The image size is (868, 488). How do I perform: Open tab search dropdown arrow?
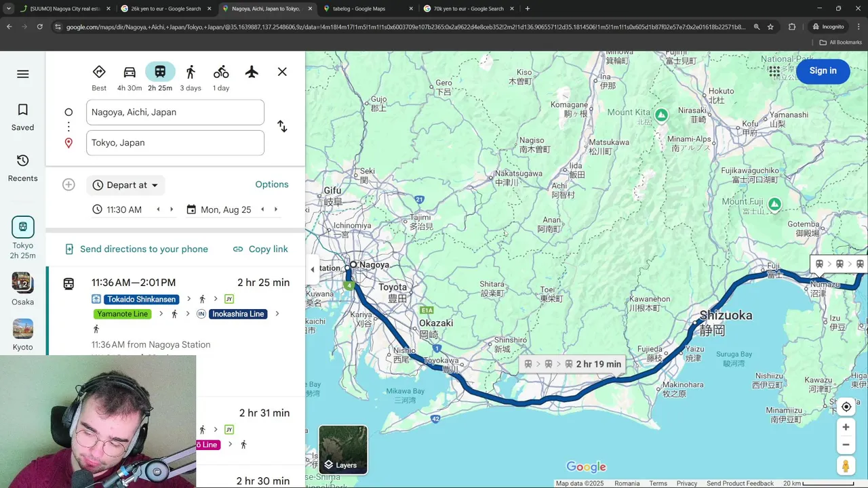[8, 9]
